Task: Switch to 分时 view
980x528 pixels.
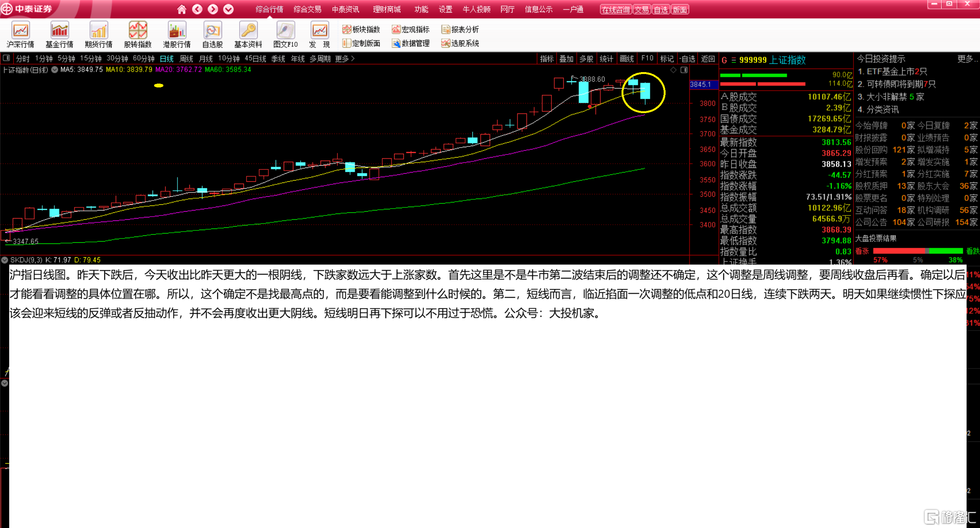Action: click(23, 59)
